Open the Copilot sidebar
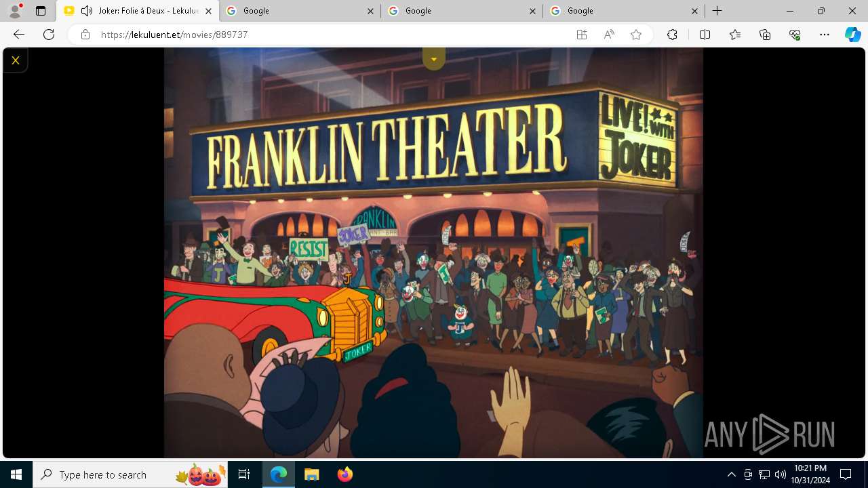The width and height of the screenshot is (868, 488). coord(852,35)
